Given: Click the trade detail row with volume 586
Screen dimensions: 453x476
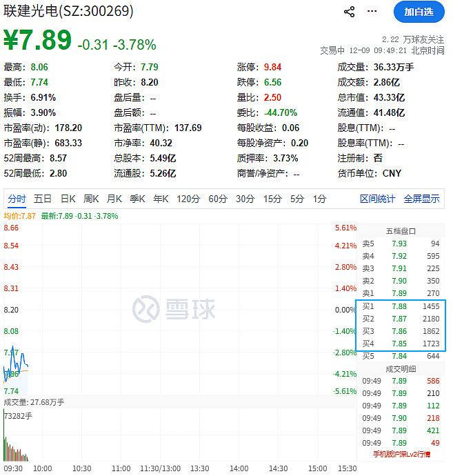Looking at the screenshot, I should (401, 381).
